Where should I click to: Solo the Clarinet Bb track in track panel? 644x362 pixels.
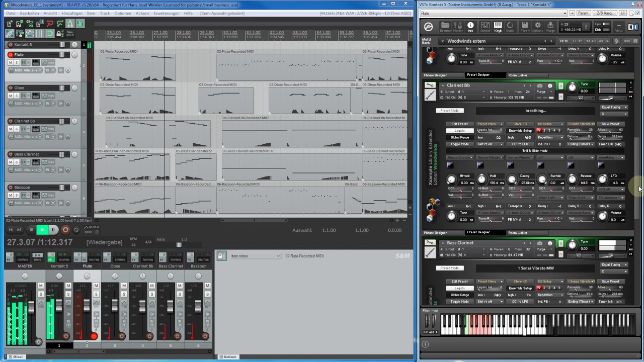point(17,129)
